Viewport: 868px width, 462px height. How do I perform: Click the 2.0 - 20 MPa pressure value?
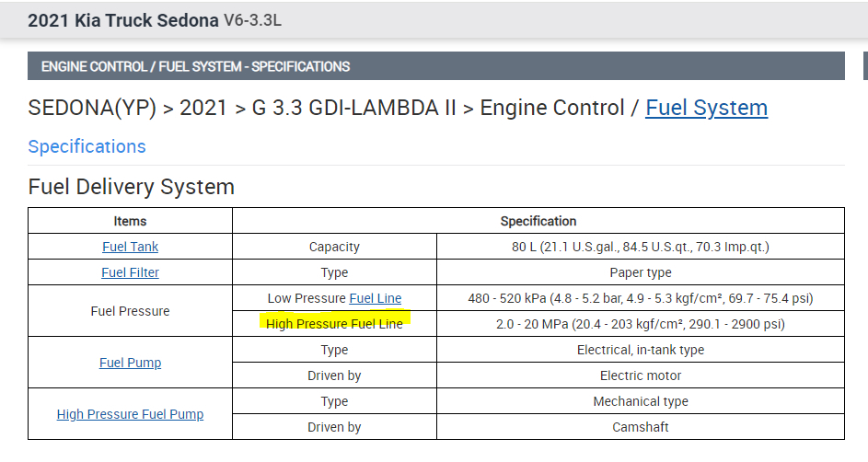pyautogui.click(x=640, y=324)
